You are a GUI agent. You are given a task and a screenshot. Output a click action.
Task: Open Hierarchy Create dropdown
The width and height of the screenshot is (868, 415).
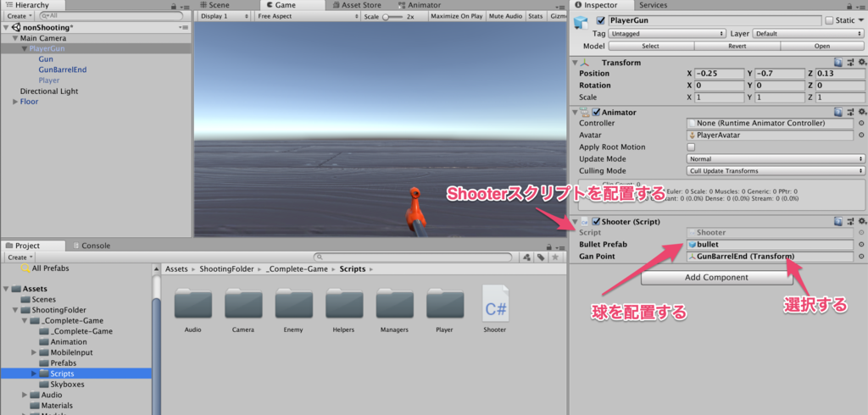pyautogui.click(x=20, y=16)
